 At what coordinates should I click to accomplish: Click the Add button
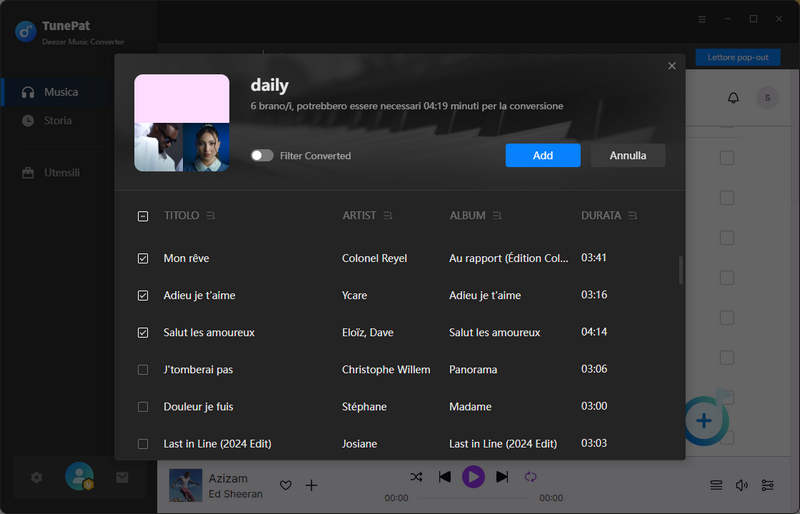542,155
